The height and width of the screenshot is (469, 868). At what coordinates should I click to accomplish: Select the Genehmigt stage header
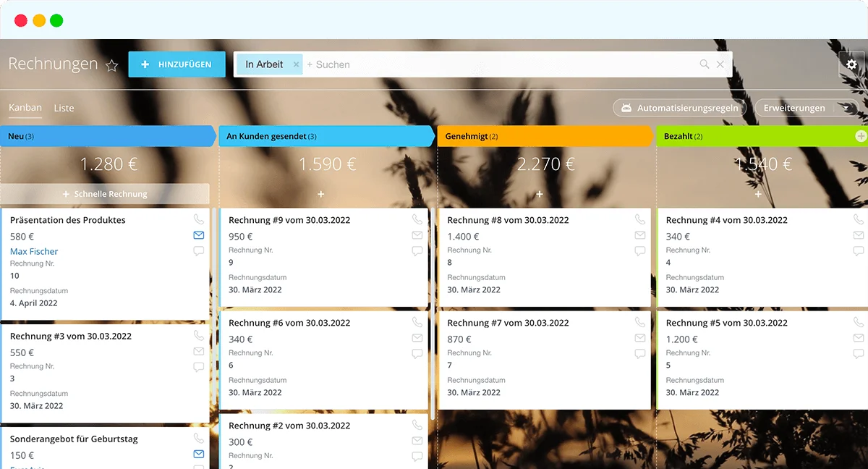(545, 136)
